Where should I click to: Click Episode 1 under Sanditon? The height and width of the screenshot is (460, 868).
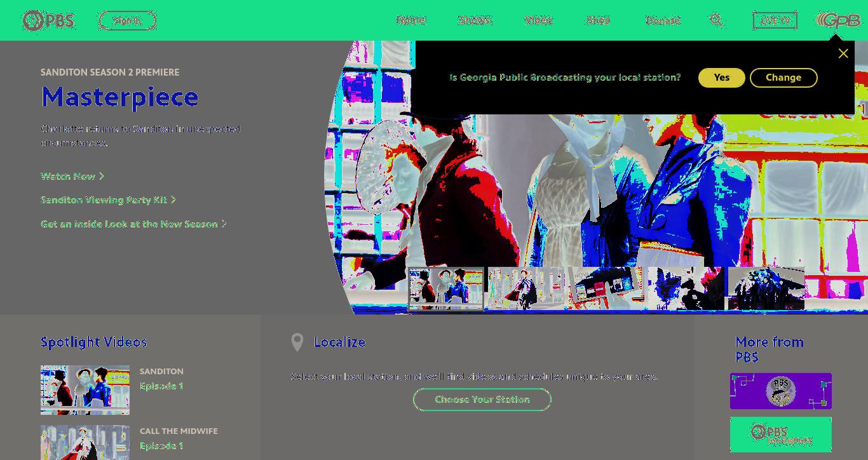[161, 386]
